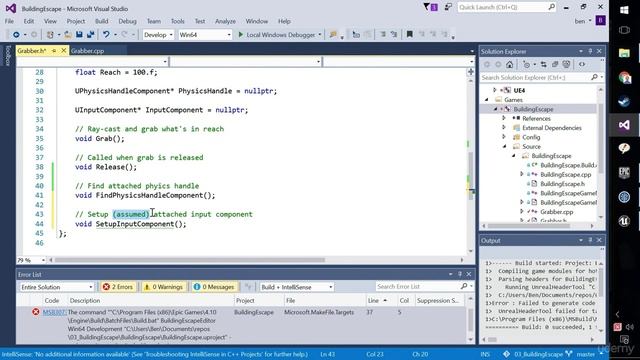Close the Grabber.h tab
Screen dimensions: 640x360
(64, 51)
